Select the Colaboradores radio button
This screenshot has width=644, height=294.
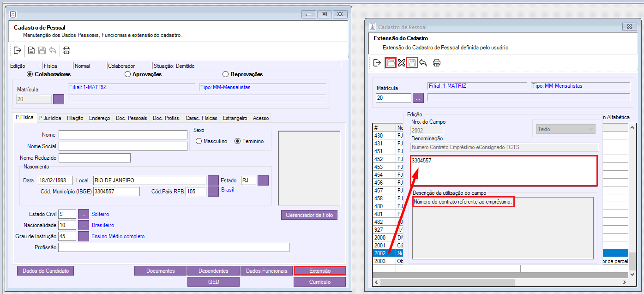click(x=49, y=74)
